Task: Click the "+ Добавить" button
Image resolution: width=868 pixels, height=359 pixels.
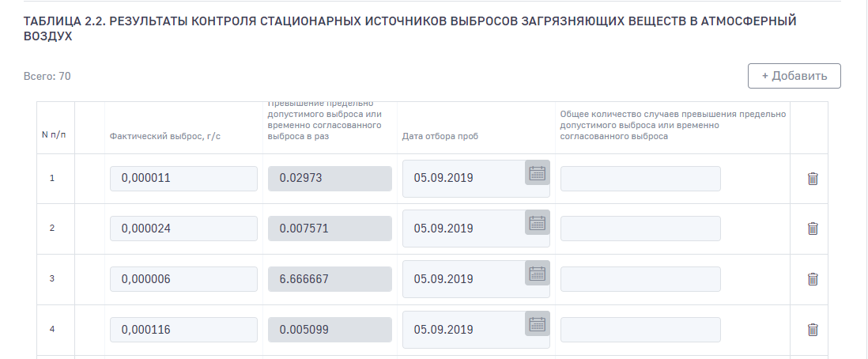Action: click(794, 76)
